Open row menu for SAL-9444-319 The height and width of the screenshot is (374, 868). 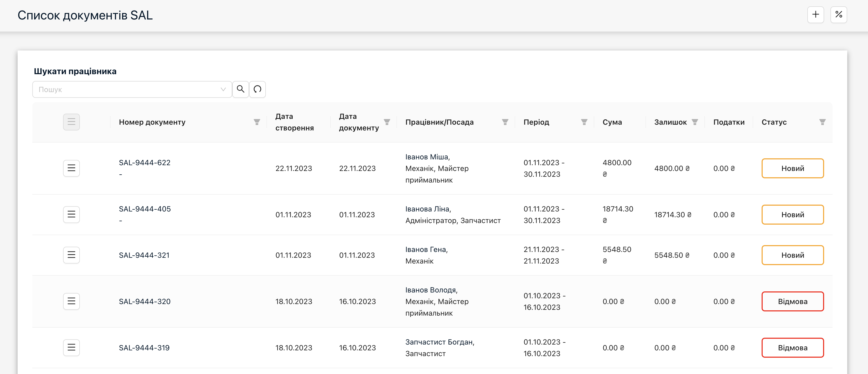pyautogui.click(x=71, y=348)
